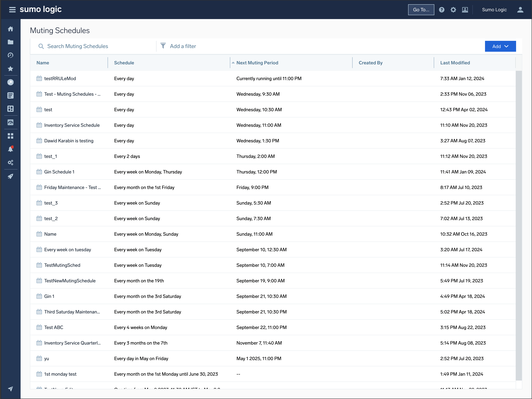Check notifications via bell icon
The height and width of the screenshot is (399, 532).
click(11, 149)
